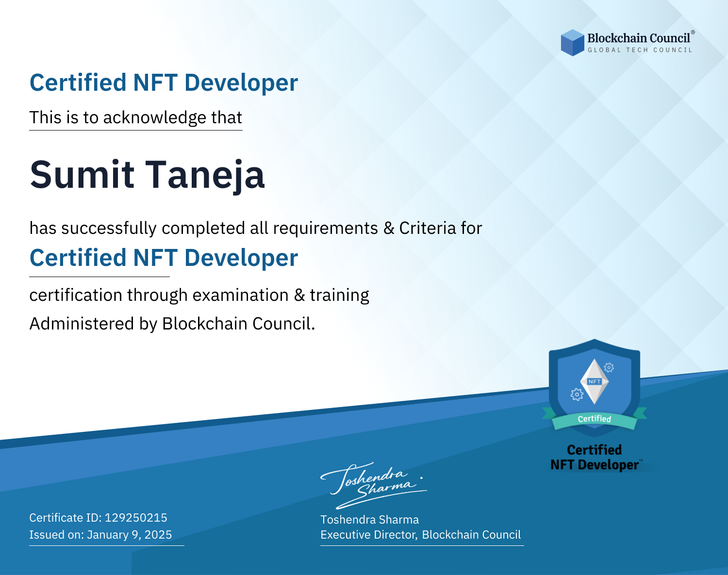Click the NFT diamond emblem inside shield
728x575 pixels.
(x=595, y=382)
